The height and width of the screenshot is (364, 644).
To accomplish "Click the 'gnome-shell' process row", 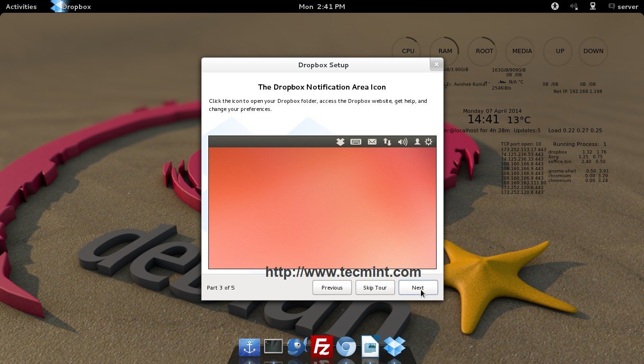I will [x=578, y=171].
